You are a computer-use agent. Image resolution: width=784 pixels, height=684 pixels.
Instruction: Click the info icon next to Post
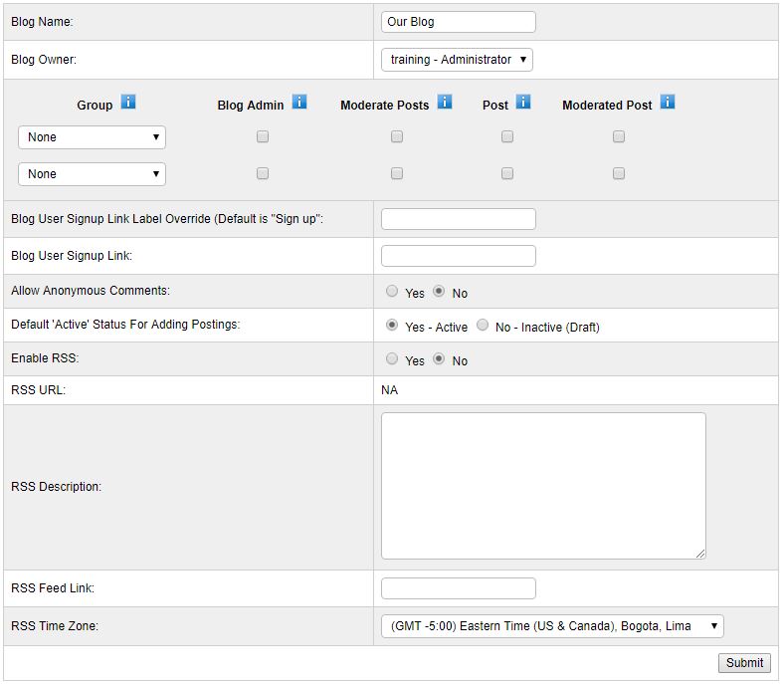click(x=523, y=102)
